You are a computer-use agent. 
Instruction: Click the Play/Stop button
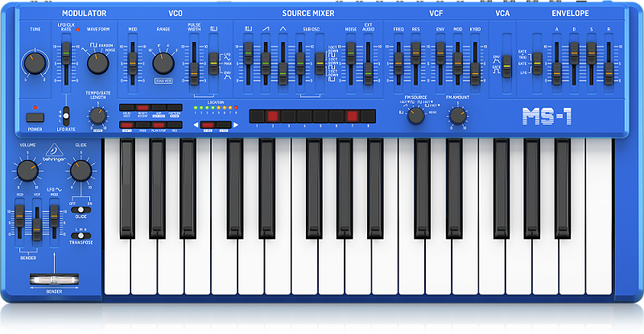pyautogui.click(x=159, y=125)
